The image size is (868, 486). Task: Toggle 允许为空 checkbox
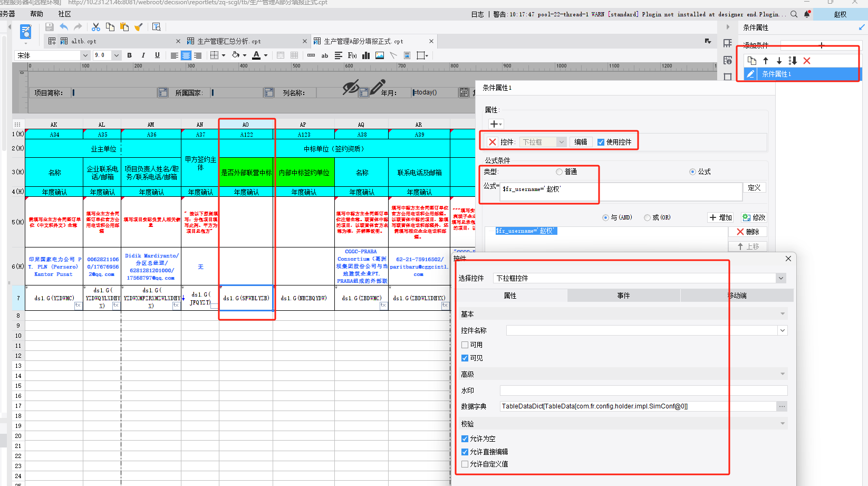tap(465, 439)
